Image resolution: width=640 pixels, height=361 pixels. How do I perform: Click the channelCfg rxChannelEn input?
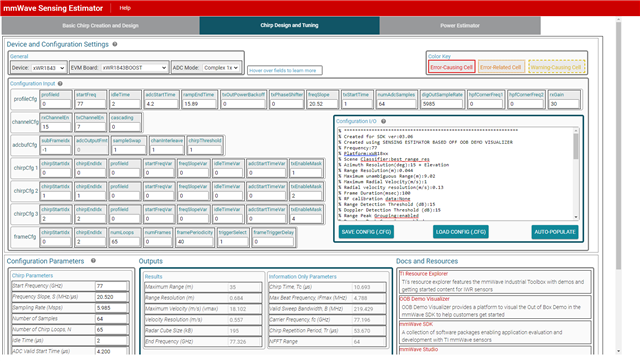click(56, 127)
